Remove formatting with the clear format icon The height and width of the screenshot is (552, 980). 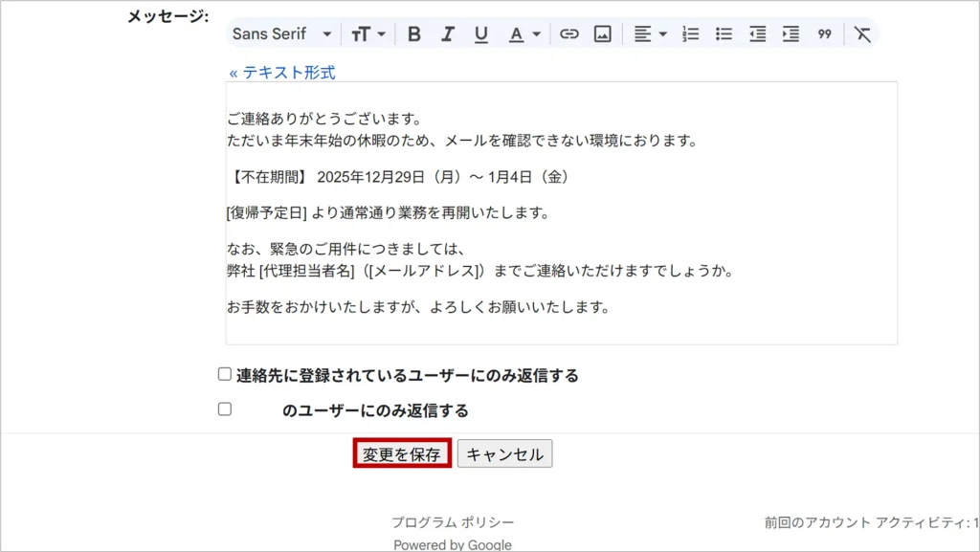coord(862,34)
